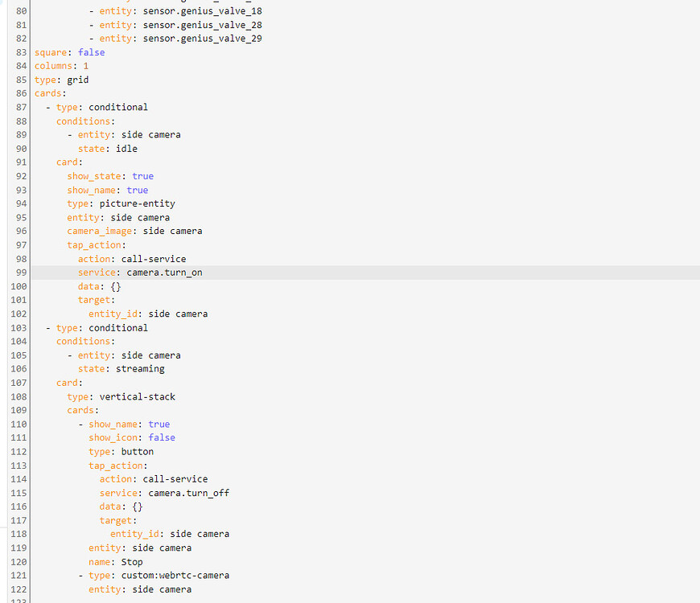Image resolution: width=700 pixels, height=603 pixels.
Task: Click line number 103 in the gutter
Action: (x=19, y=328)
